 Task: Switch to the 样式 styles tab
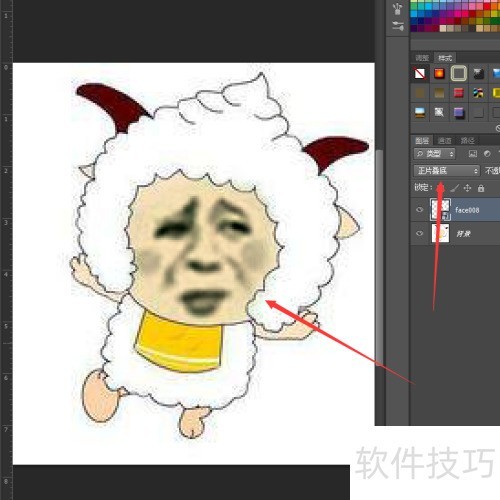[445, 58]
